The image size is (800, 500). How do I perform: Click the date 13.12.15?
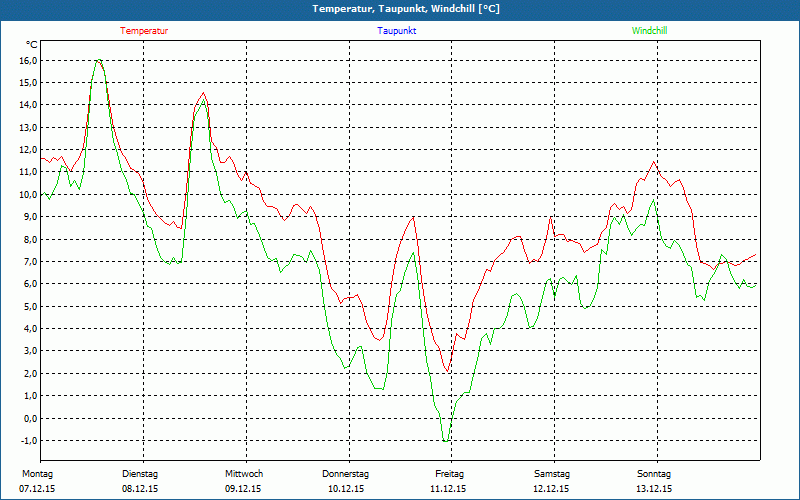point(654,489)
